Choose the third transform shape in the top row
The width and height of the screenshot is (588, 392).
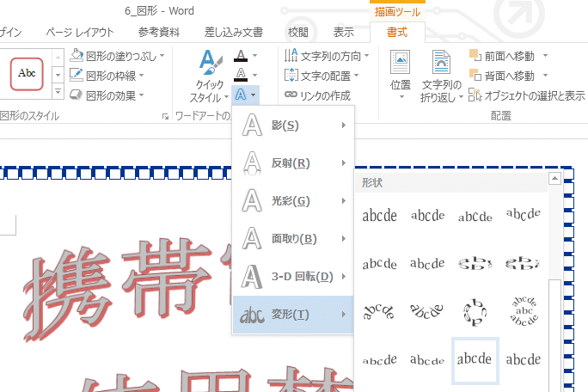475,216
